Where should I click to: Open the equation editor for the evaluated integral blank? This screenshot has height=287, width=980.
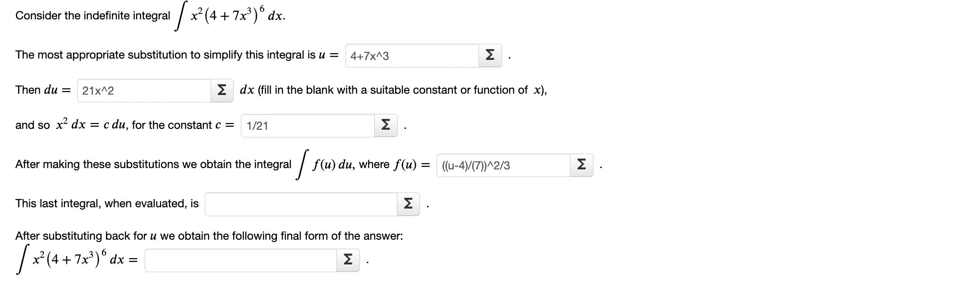pos(409,204)
